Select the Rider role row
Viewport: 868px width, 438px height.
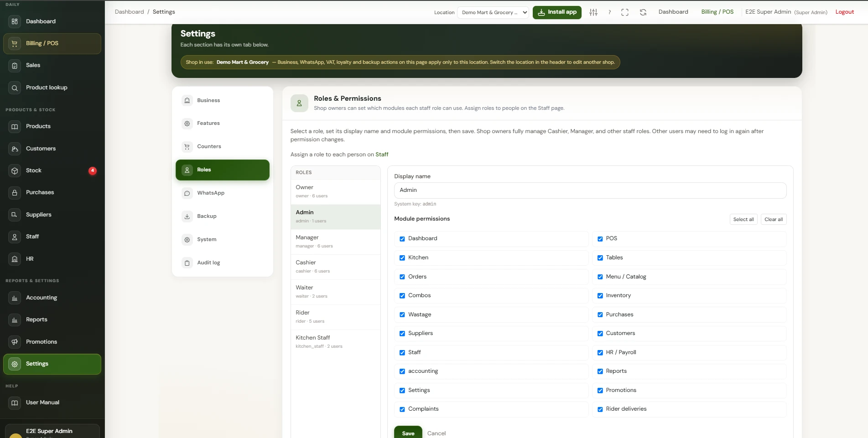click(x=336, y=317)
